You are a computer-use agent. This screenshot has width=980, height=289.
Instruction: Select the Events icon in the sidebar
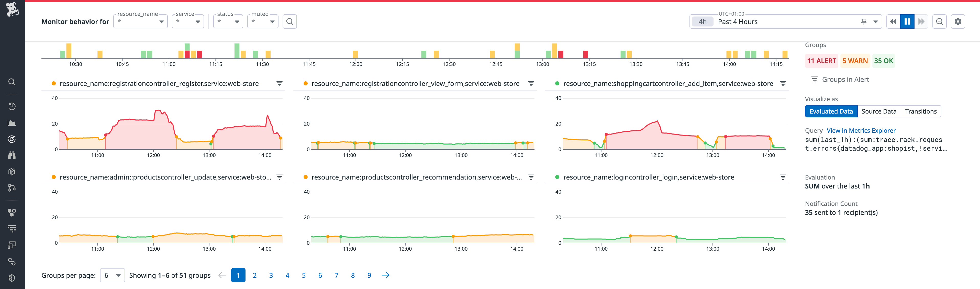pyautogui.click(x=12, y=106)
